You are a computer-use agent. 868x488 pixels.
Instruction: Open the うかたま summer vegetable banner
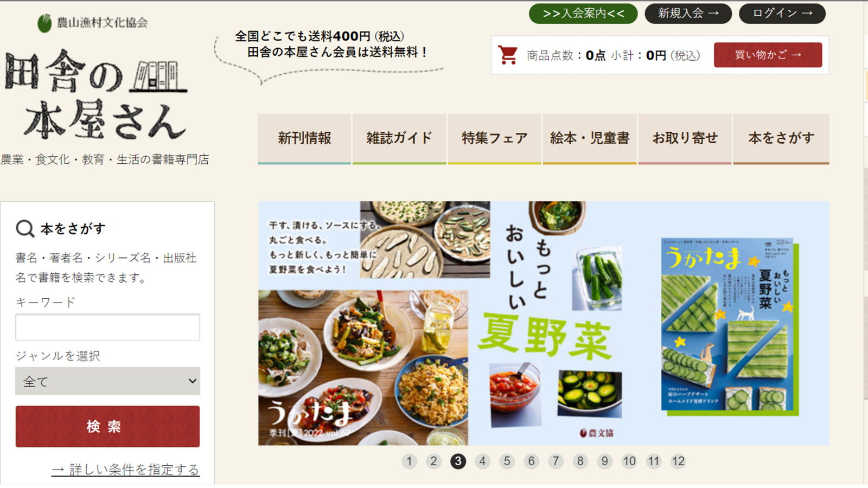point(544,323)
